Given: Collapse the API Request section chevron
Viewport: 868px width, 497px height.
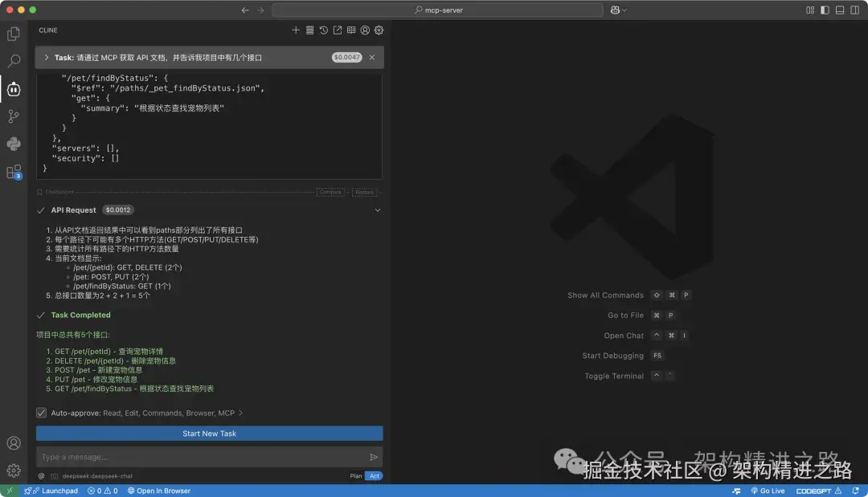Looking at the screenshot, I should 378,210.
